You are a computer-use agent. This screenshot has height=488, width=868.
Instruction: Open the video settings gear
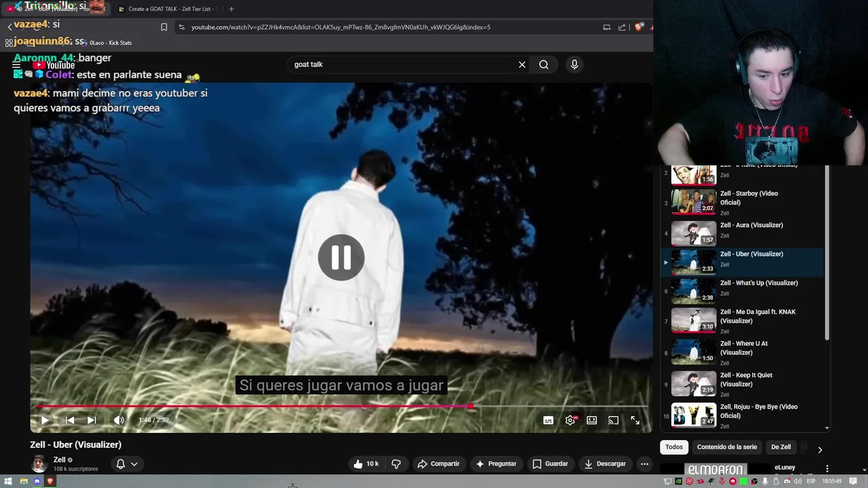[570, 420]
